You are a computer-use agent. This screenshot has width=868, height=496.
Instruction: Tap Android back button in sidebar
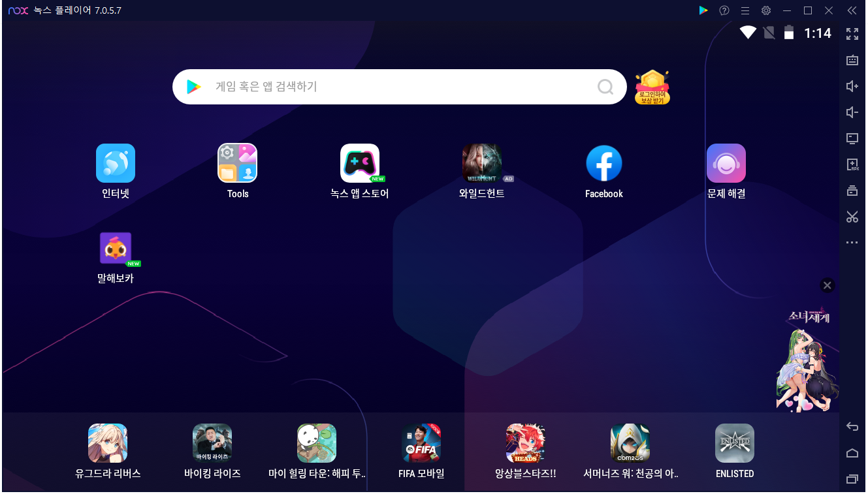[852, 427]
